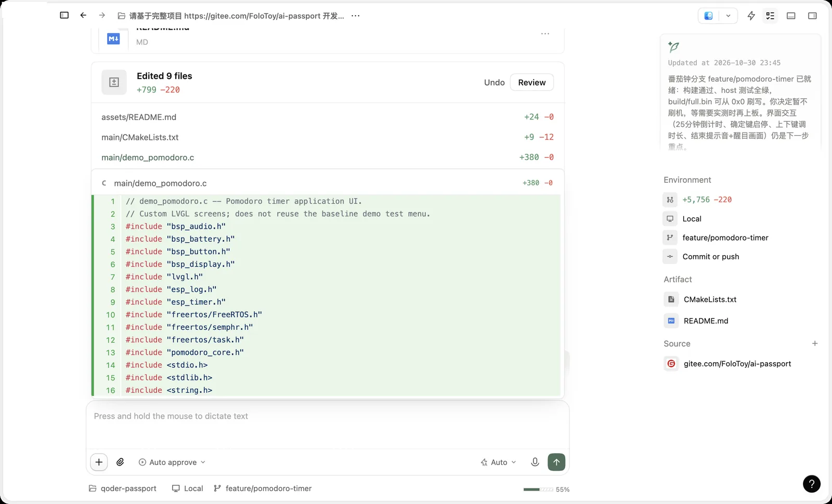Select main/demo_pomodoro.c in the changed files list

click(x=328, y=157)
